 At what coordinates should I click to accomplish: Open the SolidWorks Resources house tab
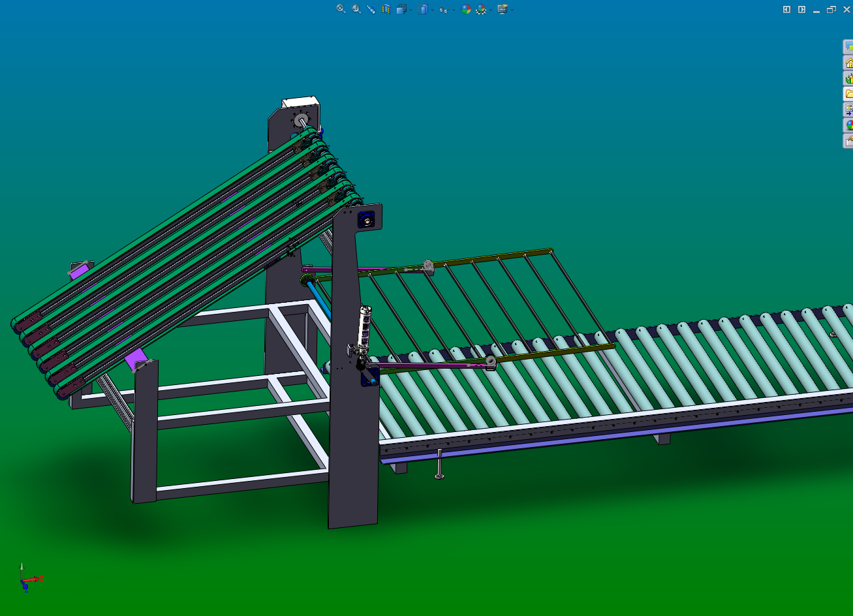[x=848, y=63]
